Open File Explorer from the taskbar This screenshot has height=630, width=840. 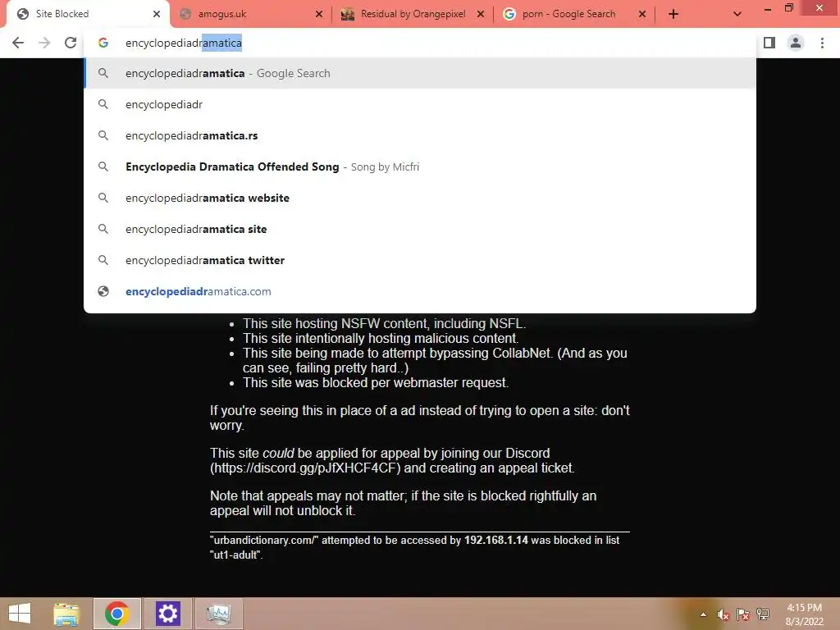pos(66,614)
